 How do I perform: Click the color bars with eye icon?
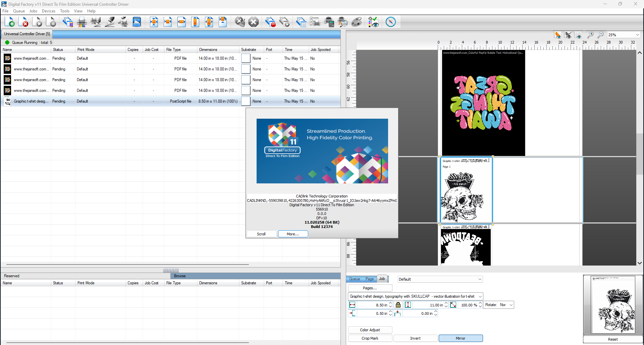[373, 22]
